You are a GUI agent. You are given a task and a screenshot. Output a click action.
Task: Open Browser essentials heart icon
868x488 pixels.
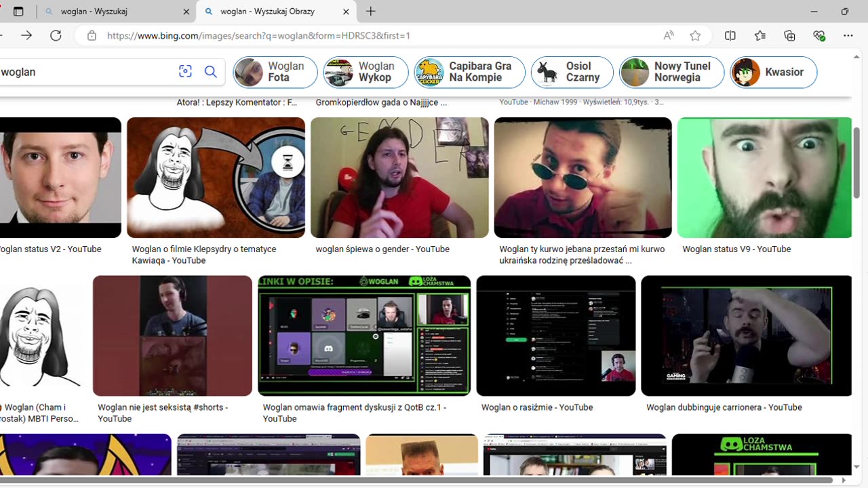pyautogui.click(x=819, y=35)
